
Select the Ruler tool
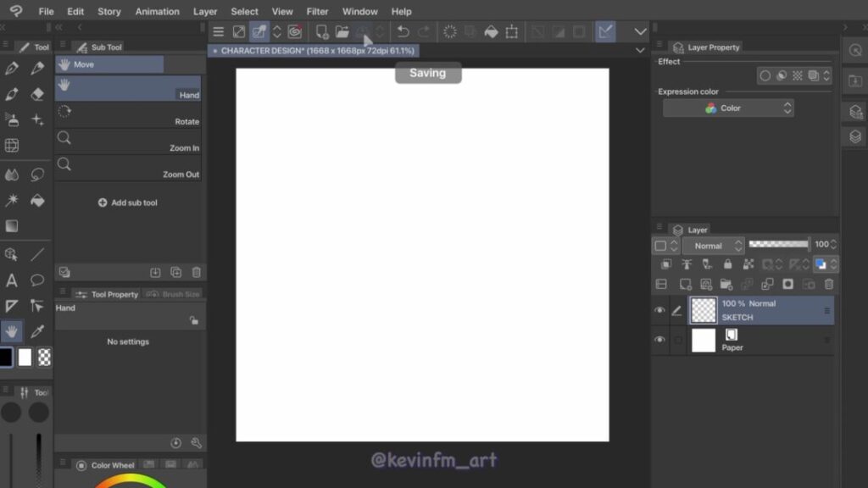[x=12, y=306]
